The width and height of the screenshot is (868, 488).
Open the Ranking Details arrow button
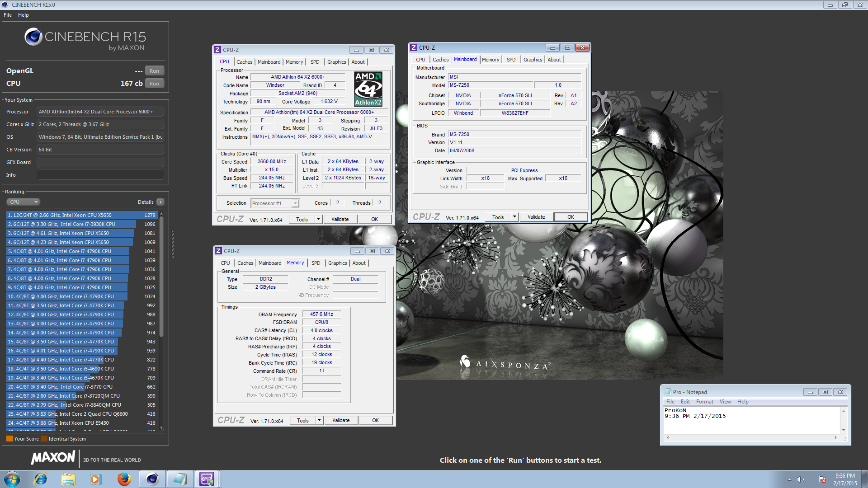160,202
